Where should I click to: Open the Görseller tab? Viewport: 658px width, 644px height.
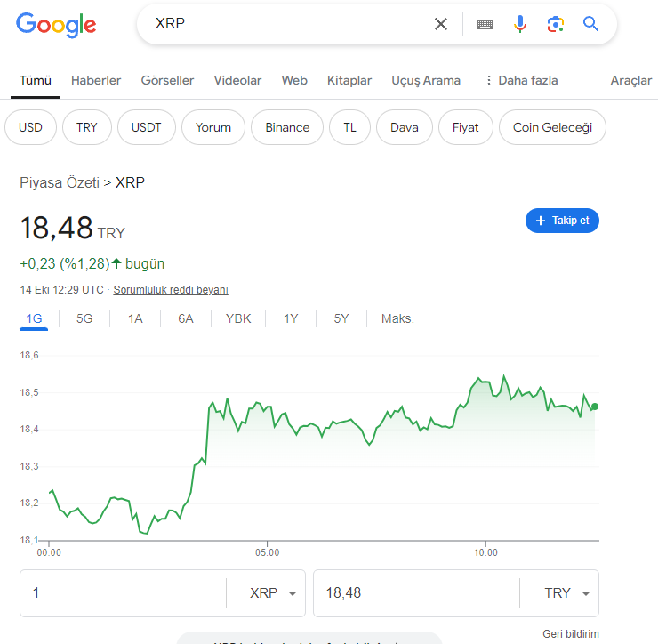[167, 80]
